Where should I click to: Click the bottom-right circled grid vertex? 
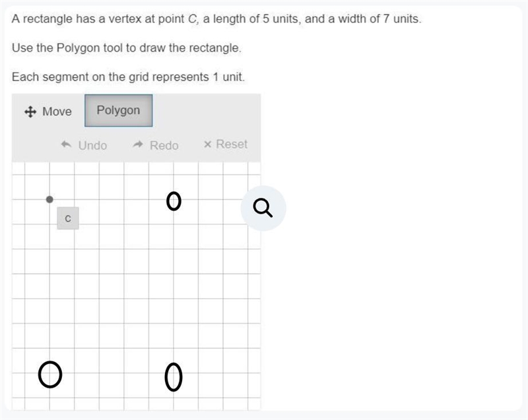[x=174, y=377]
